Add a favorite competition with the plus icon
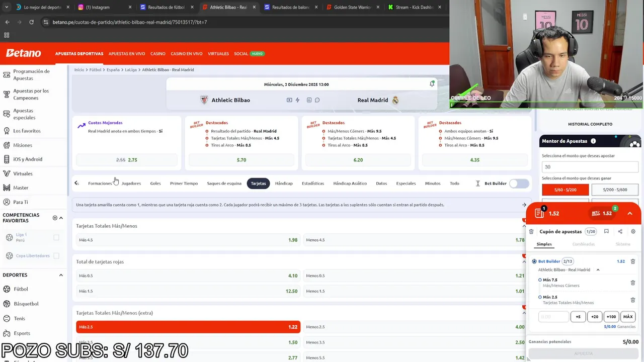The height and width of the screenshot is (362, 644). coord(55,218)
